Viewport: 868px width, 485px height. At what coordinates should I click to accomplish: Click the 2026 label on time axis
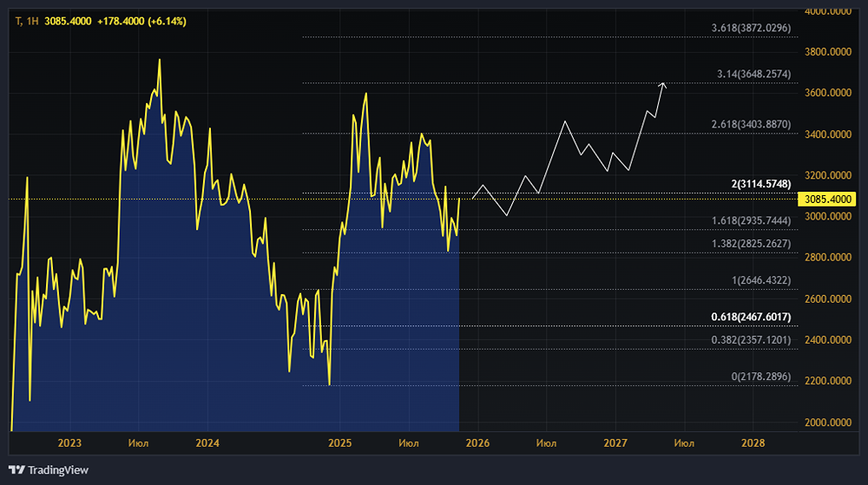coord(477,443)
